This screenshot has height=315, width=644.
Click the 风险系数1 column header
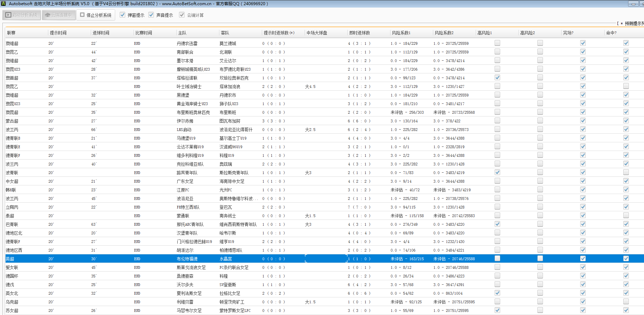[x=401, y=33]
